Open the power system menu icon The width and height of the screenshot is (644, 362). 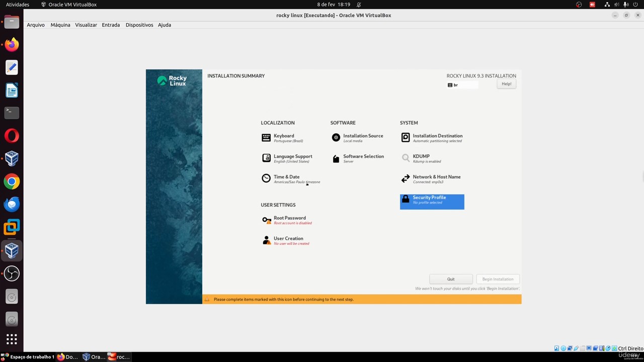635,5
